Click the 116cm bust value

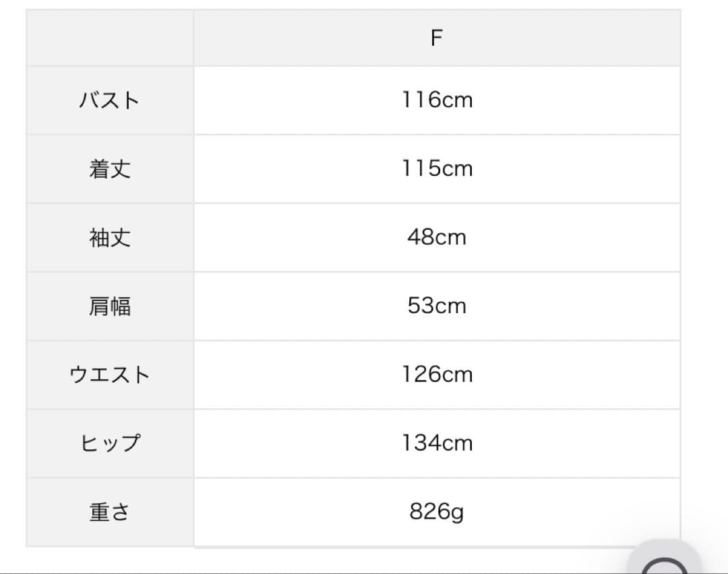437,100
